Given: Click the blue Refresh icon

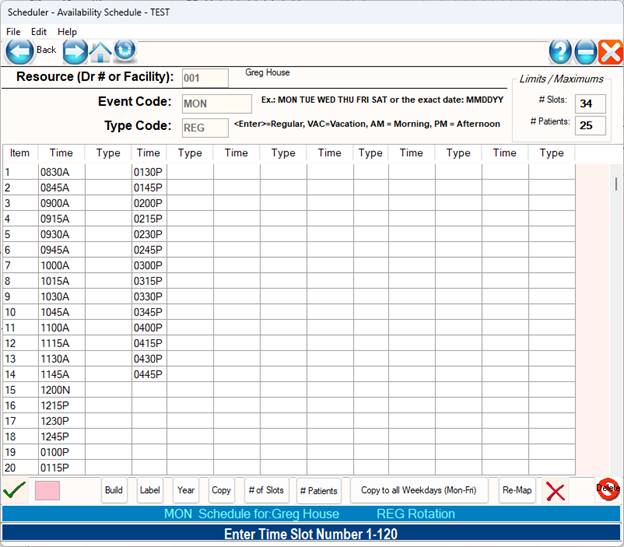Looking at the screenshot, I should [x=125, y=51].
